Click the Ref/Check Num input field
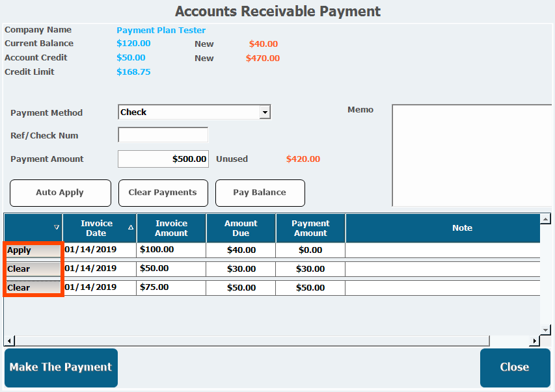Viewport: 555px width, 392px height. click(163, 135)
